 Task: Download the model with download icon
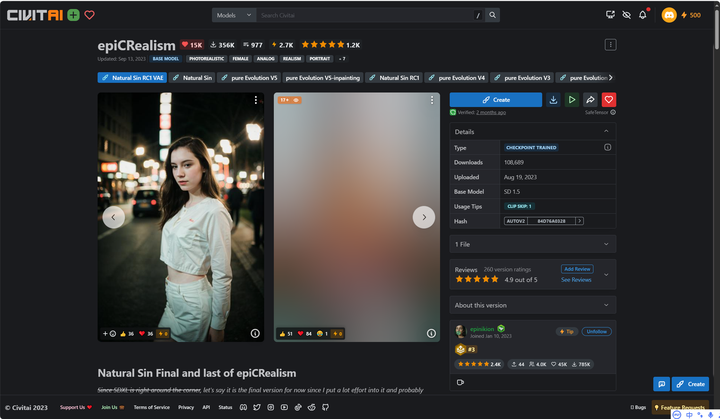click(553, 100)
